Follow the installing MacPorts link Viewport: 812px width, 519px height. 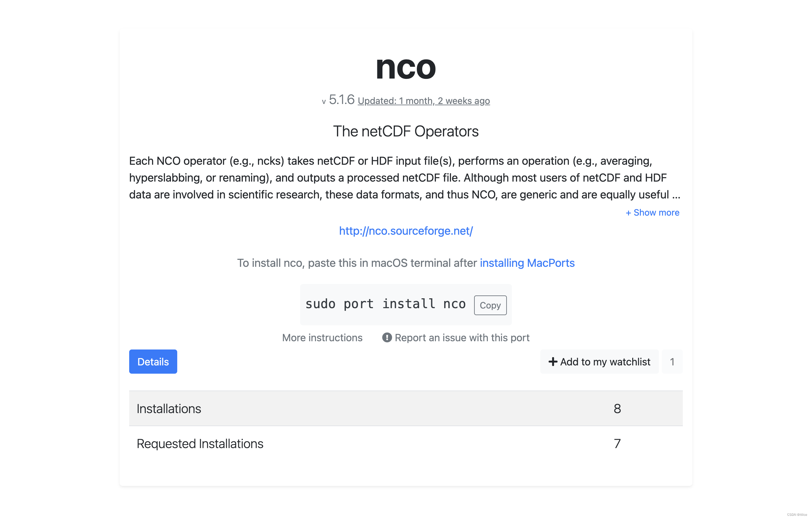(527, 263)
